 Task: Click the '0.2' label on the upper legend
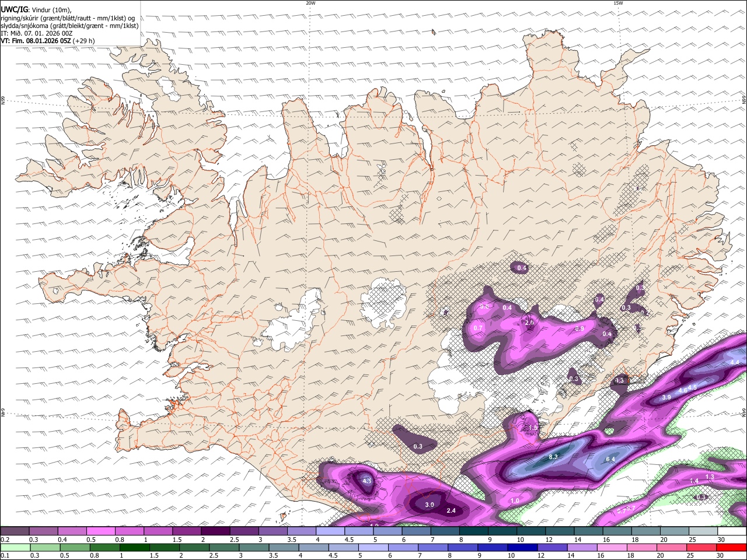click(x=5, y=540)
